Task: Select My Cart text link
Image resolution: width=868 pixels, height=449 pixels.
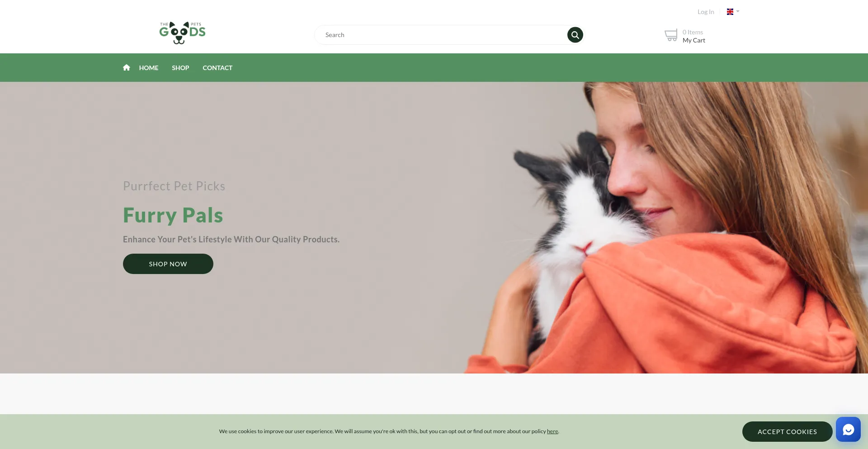Action: (x=693, y=40)
